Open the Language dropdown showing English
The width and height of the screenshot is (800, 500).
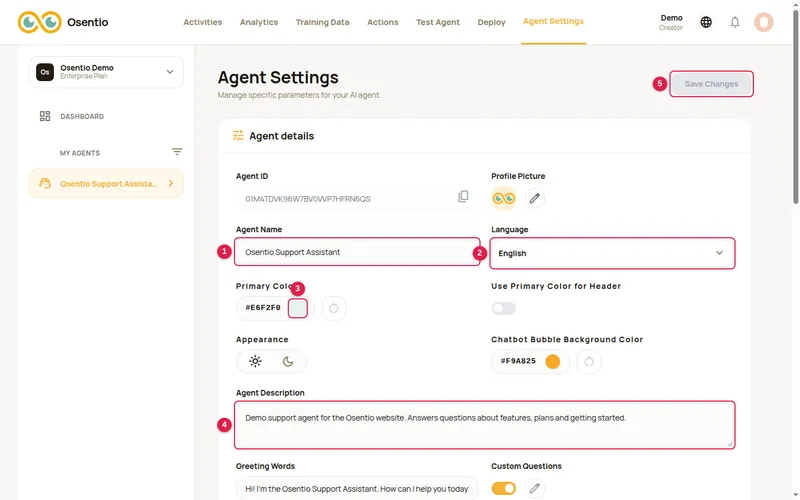612,253
